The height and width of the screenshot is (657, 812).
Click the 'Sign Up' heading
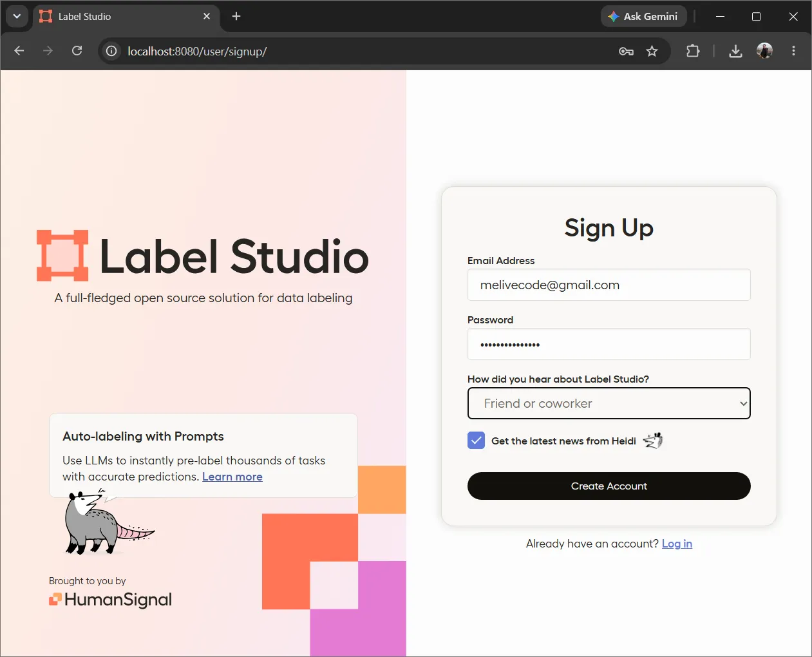point(609,228)
